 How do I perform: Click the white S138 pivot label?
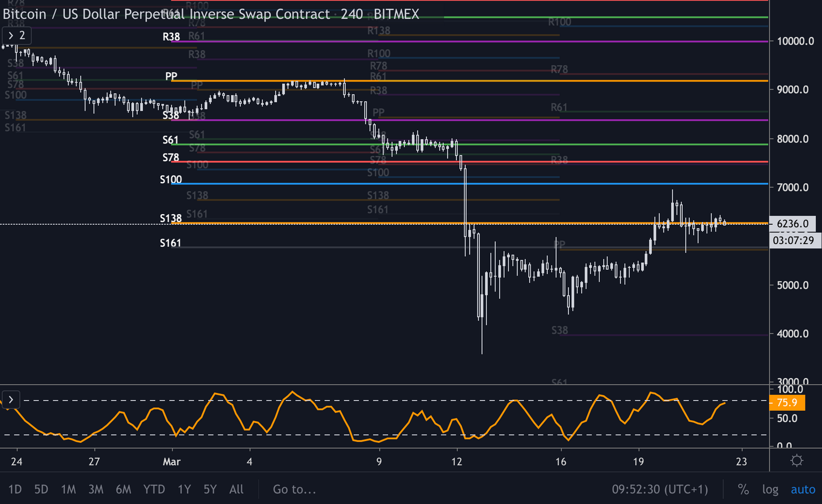171,219
